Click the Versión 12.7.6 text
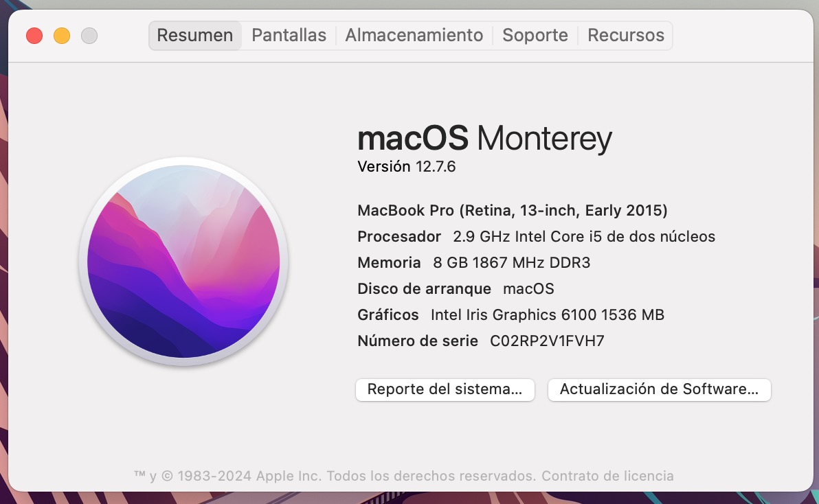Screen dimensions: 819x504 [x=406, y=166]
